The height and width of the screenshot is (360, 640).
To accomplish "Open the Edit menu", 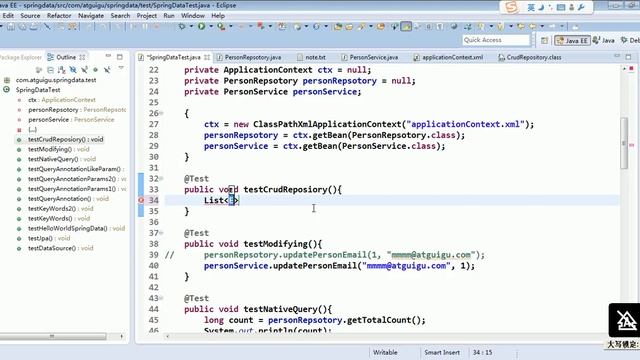I will [8, 16].
